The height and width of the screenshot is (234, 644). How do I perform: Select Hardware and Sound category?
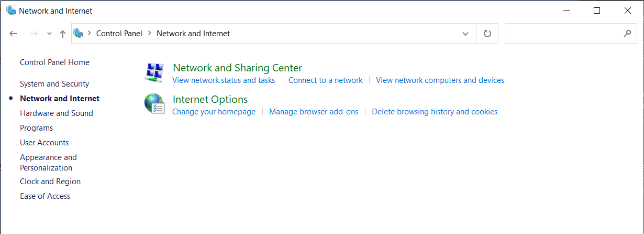pos(57,113)
